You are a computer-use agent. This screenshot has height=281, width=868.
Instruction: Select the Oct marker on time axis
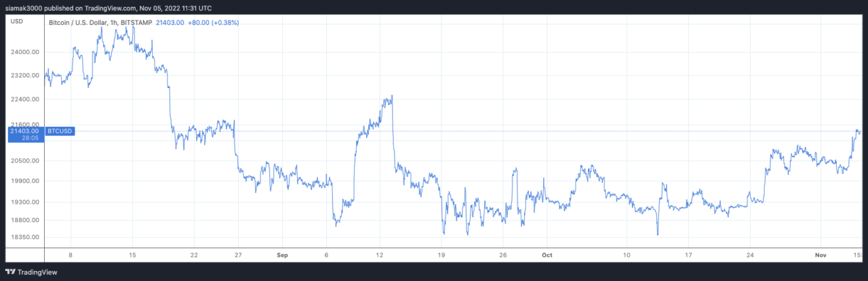(547, 255)
